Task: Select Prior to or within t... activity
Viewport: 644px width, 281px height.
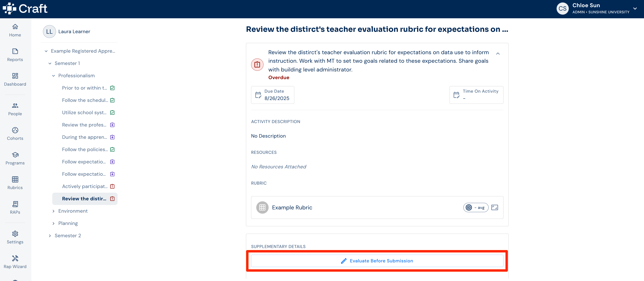Action: pos(85,88)
